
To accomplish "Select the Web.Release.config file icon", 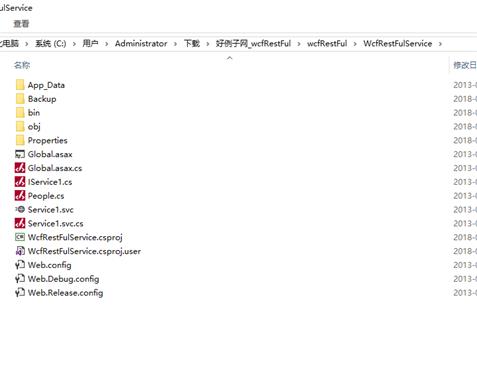I will tap(20, 292).
